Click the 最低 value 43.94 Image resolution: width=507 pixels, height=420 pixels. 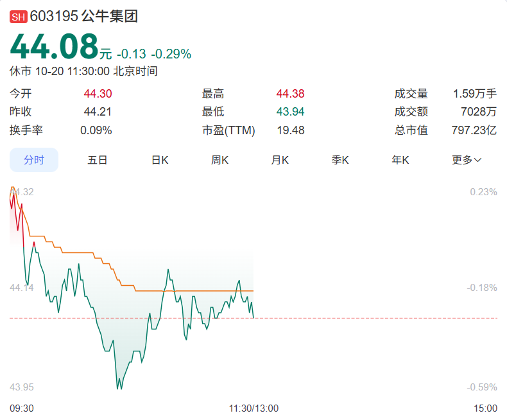(x=290, y=112)
